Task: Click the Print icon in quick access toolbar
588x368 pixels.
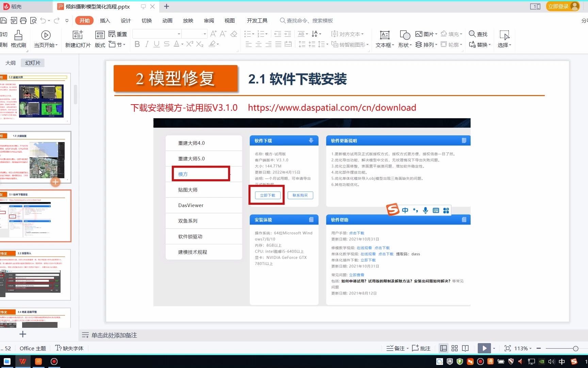Action: [23, 20]
